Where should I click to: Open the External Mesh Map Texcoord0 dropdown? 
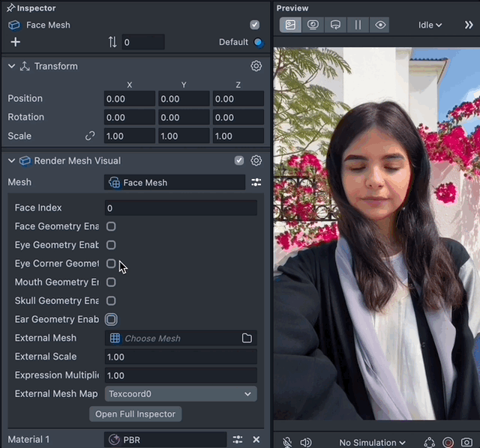tap(180, 394)
